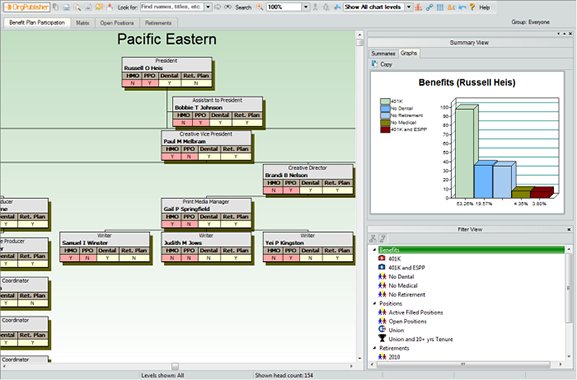Collapse the Benefits tree node
This screenshot has width=577, height=380.
click(375, 250)
